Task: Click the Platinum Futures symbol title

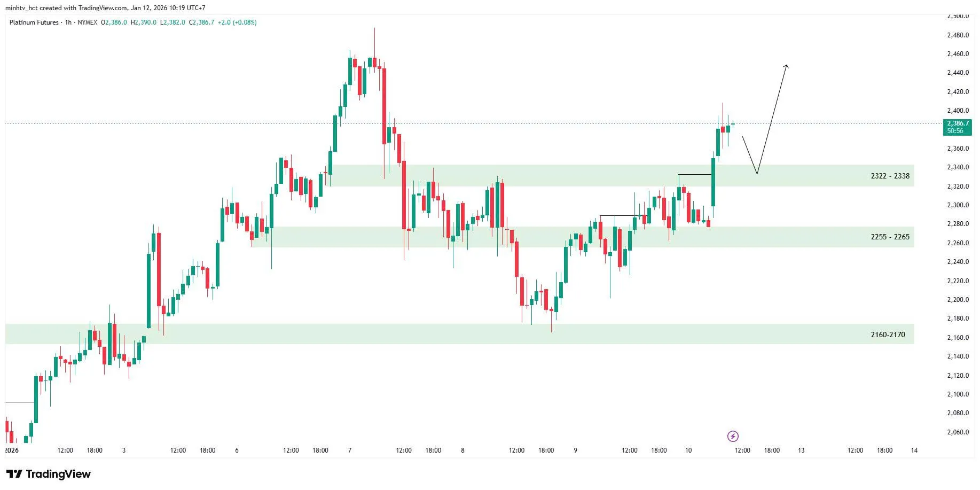Action: pyautogui.click(x=34, y=22)
